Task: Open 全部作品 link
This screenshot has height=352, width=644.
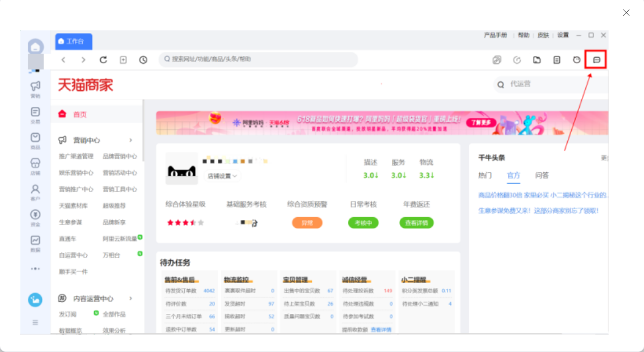Action: [x=114, y=315]
